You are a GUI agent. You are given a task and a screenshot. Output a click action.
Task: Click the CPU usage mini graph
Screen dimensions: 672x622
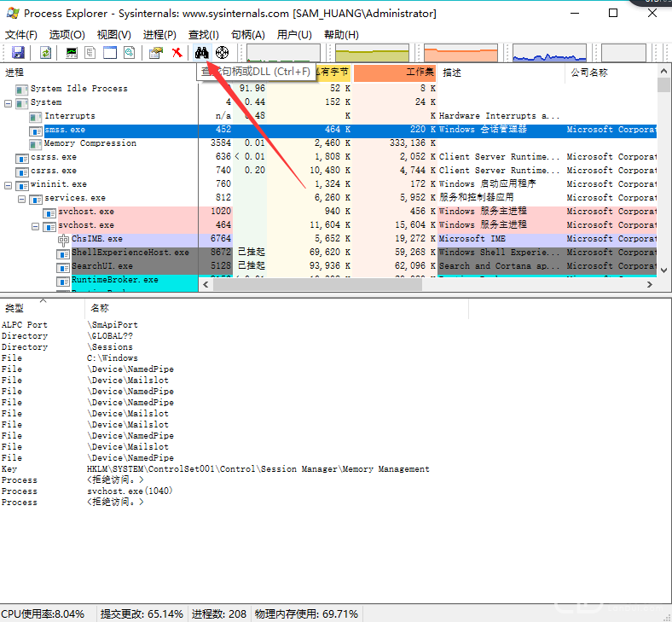point(283,53)
